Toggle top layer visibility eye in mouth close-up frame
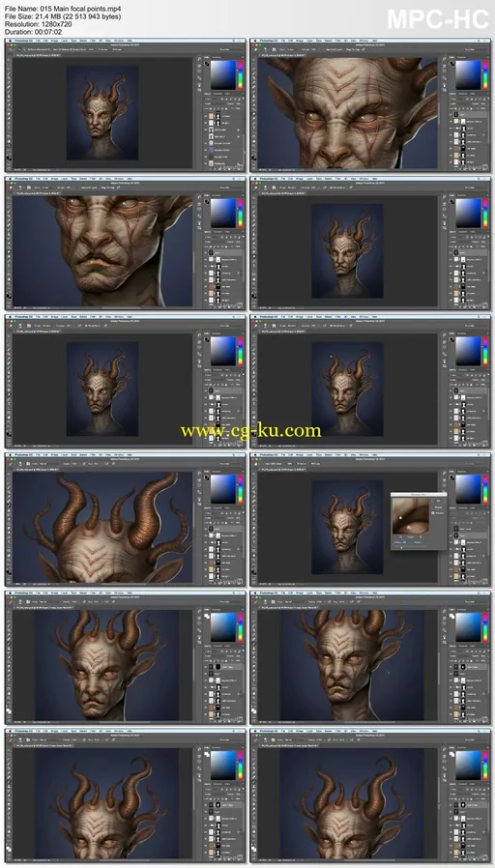Screen dimensions: 495x868 205,253
